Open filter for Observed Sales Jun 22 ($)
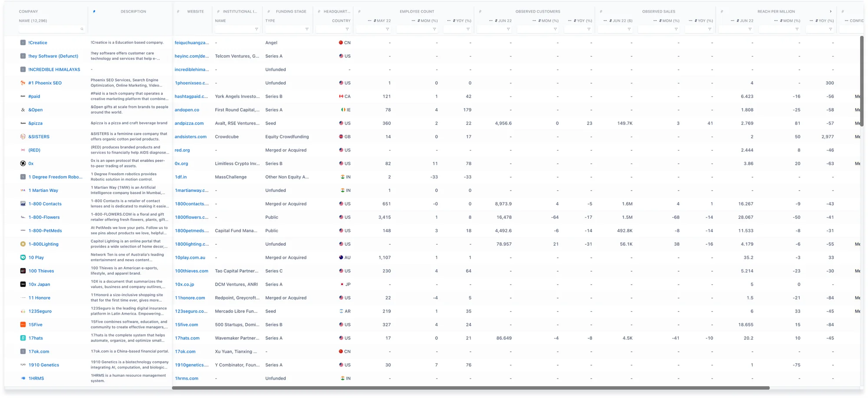This screenshot has height=398, width=868. point(629,29)
